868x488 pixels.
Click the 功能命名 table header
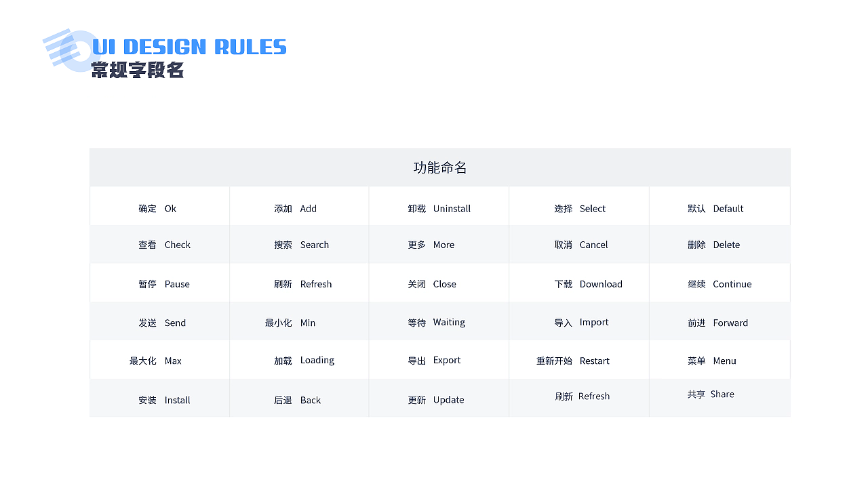(x=440, y=167)
